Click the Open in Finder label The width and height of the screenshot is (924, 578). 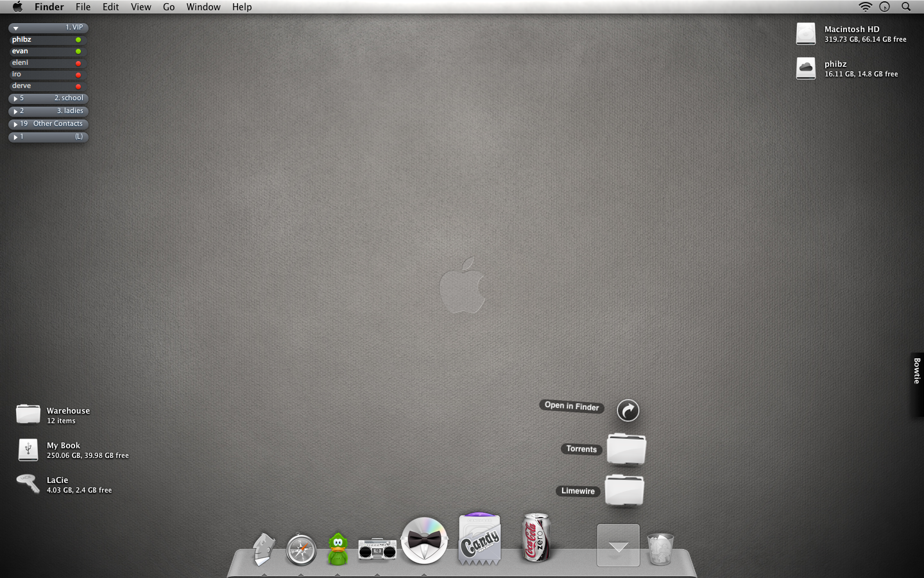(x=572, y=406)
